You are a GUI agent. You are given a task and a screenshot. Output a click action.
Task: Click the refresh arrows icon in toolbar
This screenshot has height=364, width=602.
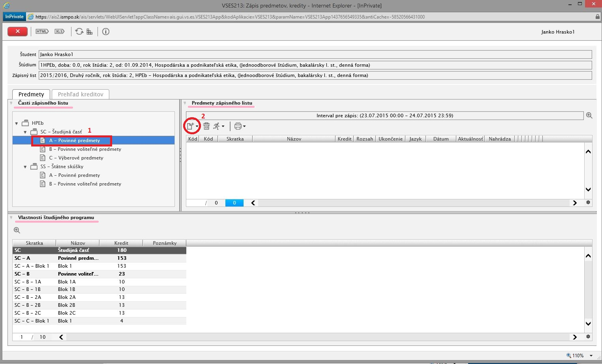click(79, 32)
